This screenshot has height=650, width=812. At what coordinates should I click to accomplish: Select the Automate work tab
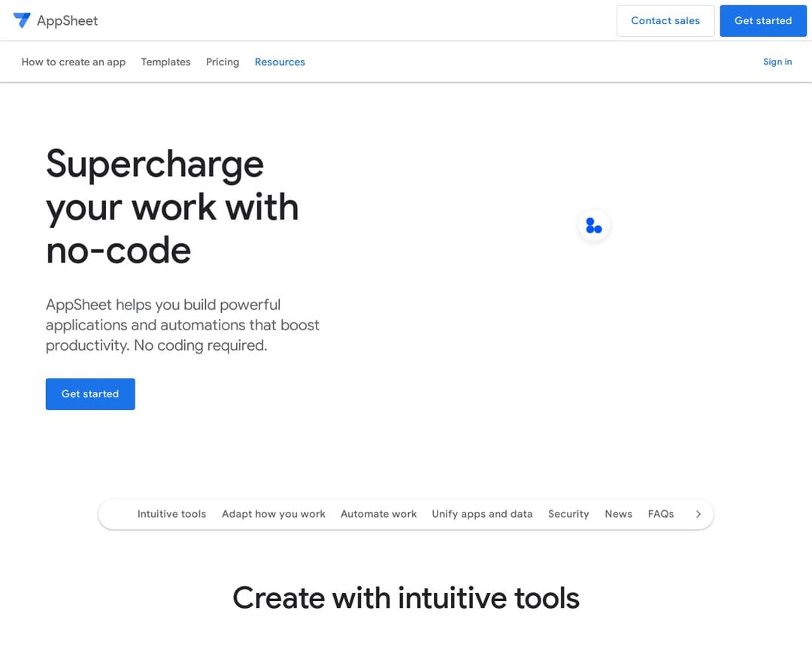(378, 514)
